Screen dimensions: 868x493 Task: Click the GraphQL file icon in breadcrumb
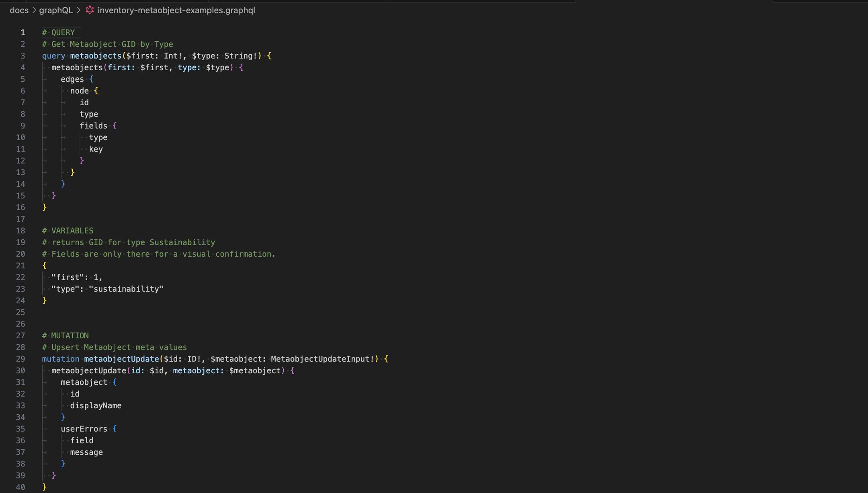pos(90,10)
